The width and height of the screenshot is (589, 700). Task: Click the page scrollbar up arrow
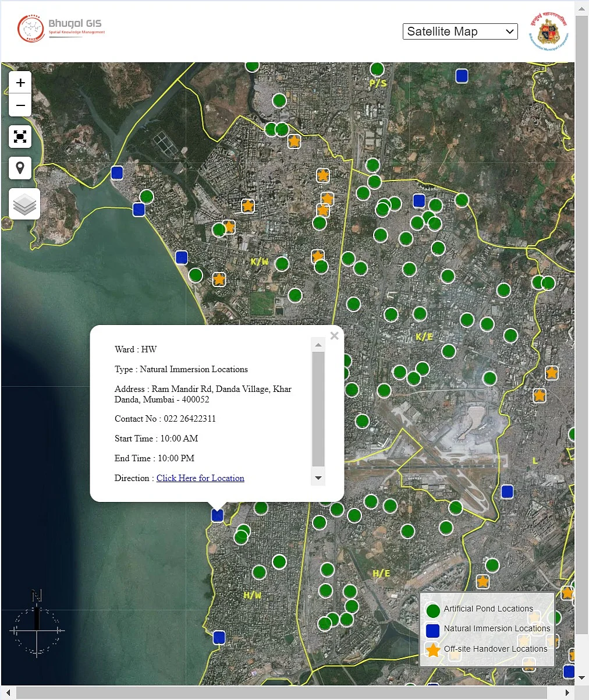581,9
